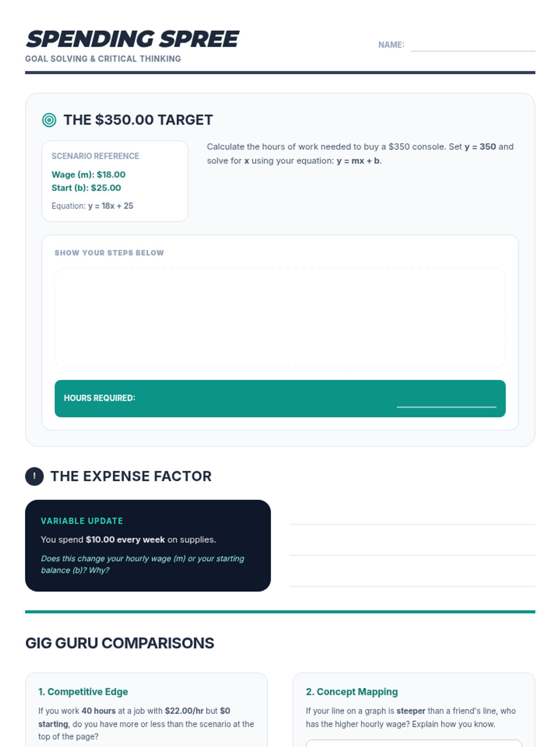Click the Hours Required answer line
Image resolution: width=560 pixels, height=747 pixels.
tap(447, 406)
